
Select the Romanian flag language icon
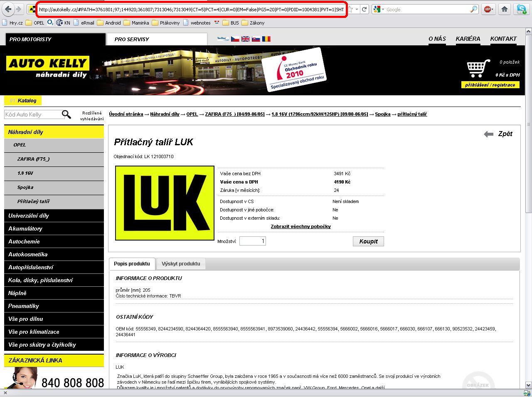click(266, 39)
